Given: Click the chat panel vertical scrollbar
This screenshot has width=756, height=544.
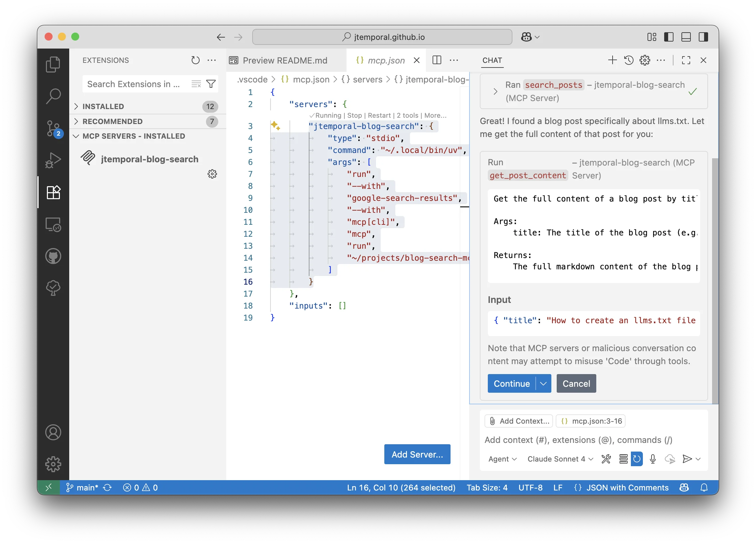Looking at the screenshot, I should coord(715,280).
